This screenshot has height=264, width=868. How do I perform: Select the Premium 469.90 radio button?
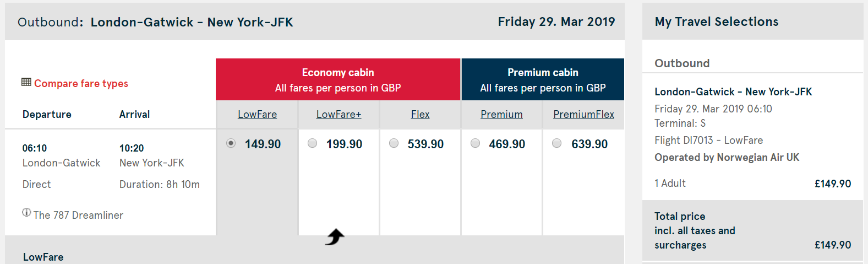pyautogui.click(x=476, y=143)
